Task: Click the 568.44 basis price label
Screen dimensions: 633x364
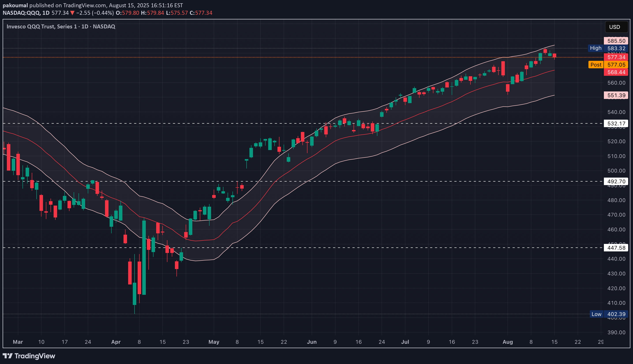Action: [x=616, y=72]
